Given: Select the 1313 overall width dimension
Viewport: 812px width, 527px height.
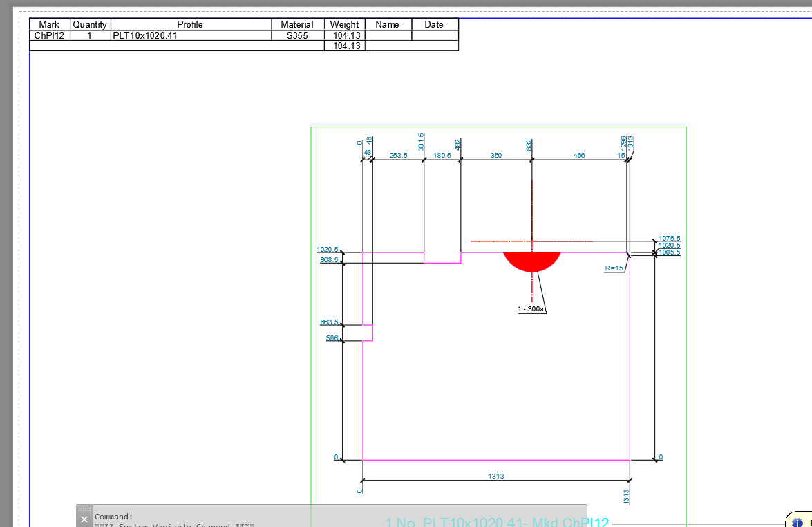Looking at the screenshot, I should 496,476.
